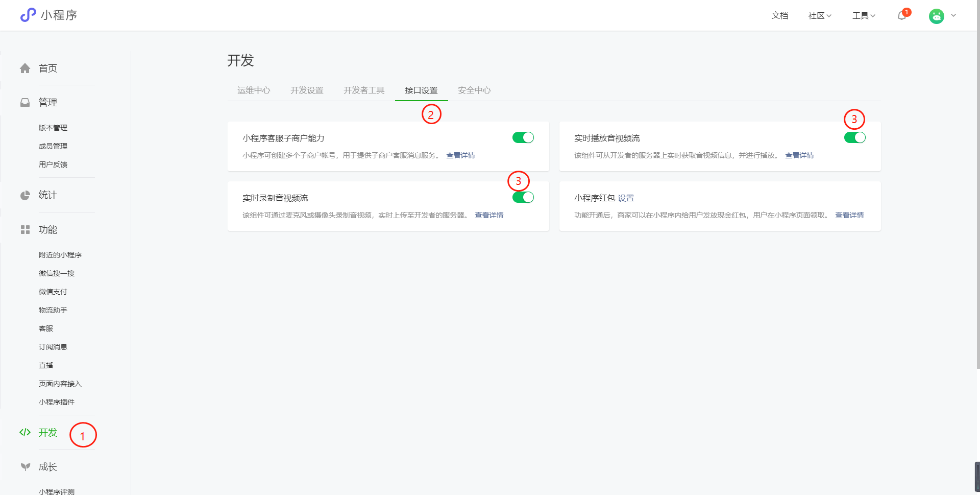The width and height of the screenshot is (980, 495).
Task: Disable the 实时录制音视频流 toggle
Action: coord(523,197)
